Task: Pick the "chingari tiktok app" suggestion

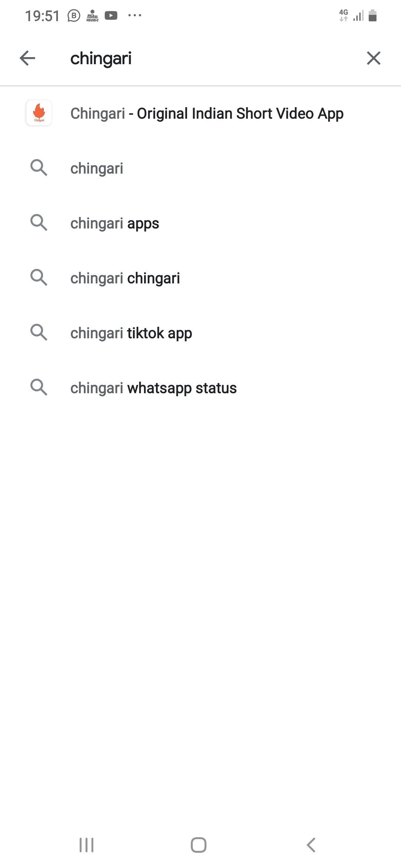Action: (x=131, y=333)
